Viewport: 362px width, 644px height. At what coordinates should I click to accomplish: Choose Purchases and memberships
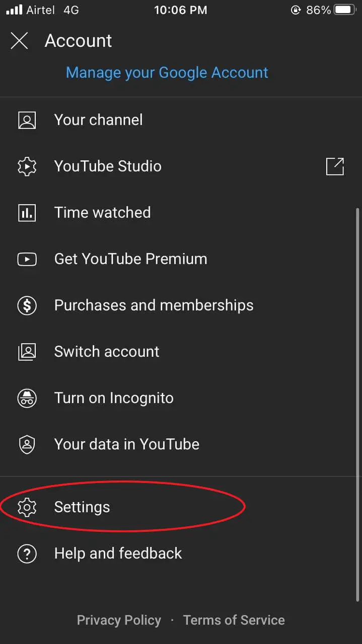pyautogui.click(x=181, y=305)
